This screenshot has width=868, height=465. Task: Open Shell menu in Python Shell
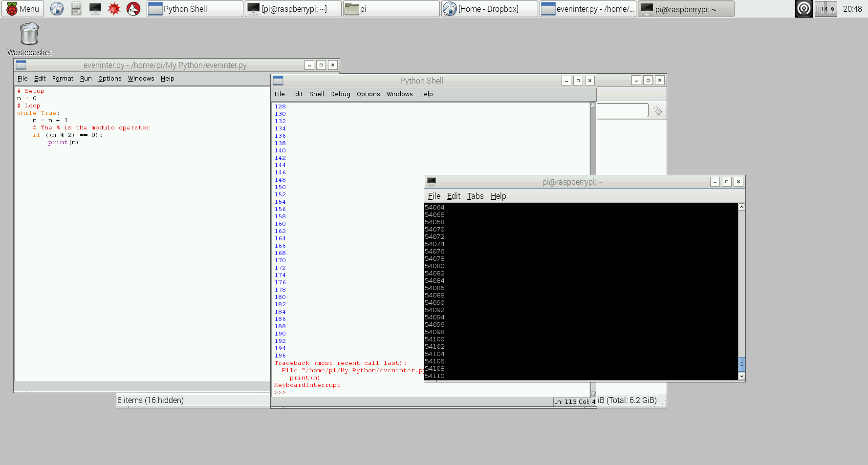(x=317, y=94)
